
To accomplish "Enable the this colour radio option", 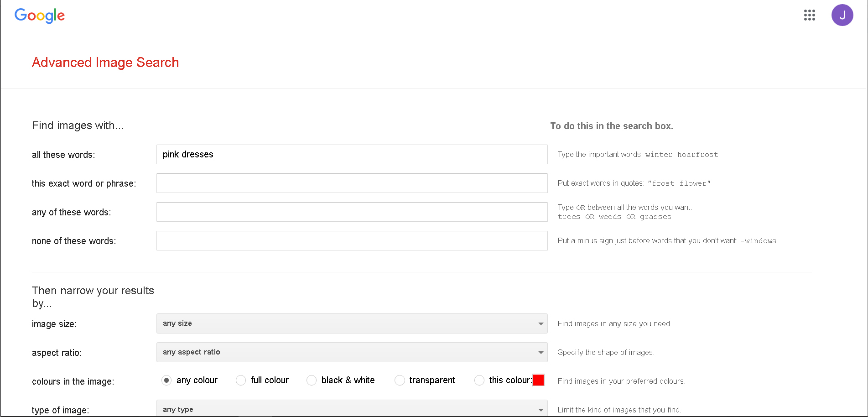I will 479,380.
